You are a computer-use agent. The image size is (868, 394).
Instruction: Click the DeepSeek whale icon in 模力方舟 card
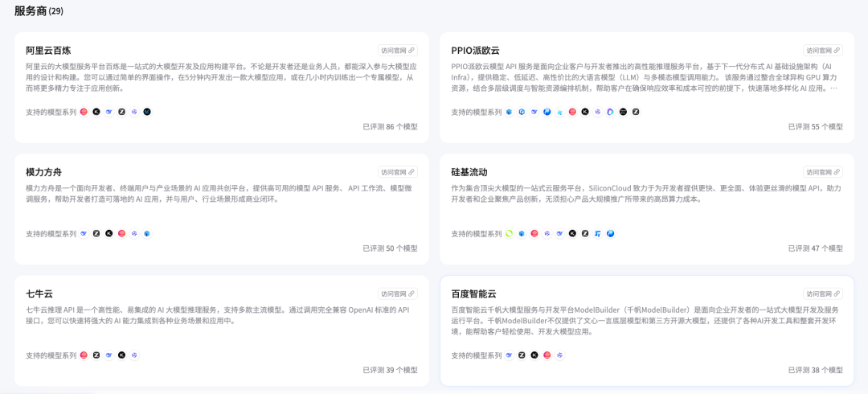coord(84,234)
